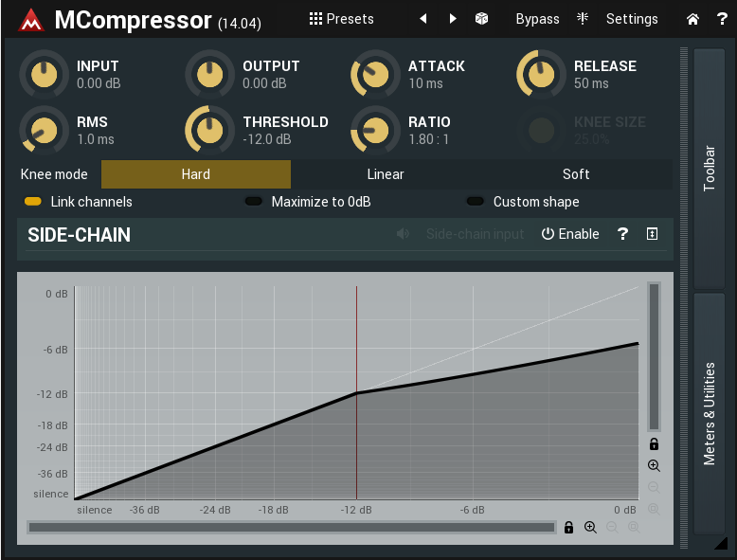737x560 pixels.
Task: Click the RATIO knob
Action: click(x=375, y=130)
